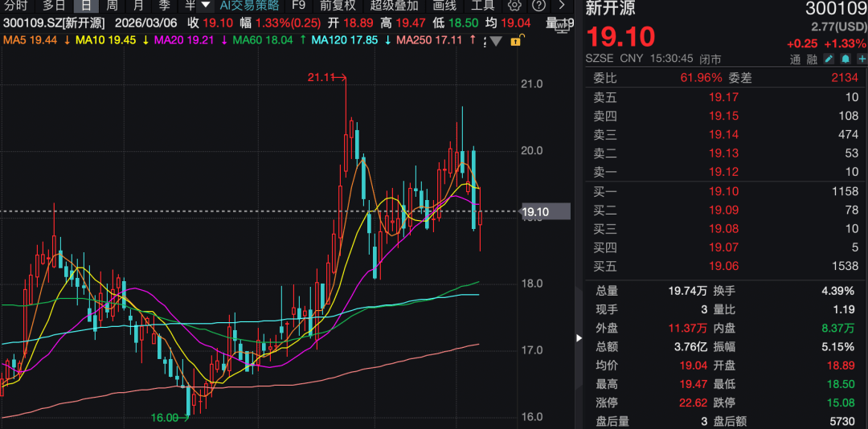Screen dimensions: 868x429
Task: Open the period dropdown arrow after 半
Action: coord(205,6)
